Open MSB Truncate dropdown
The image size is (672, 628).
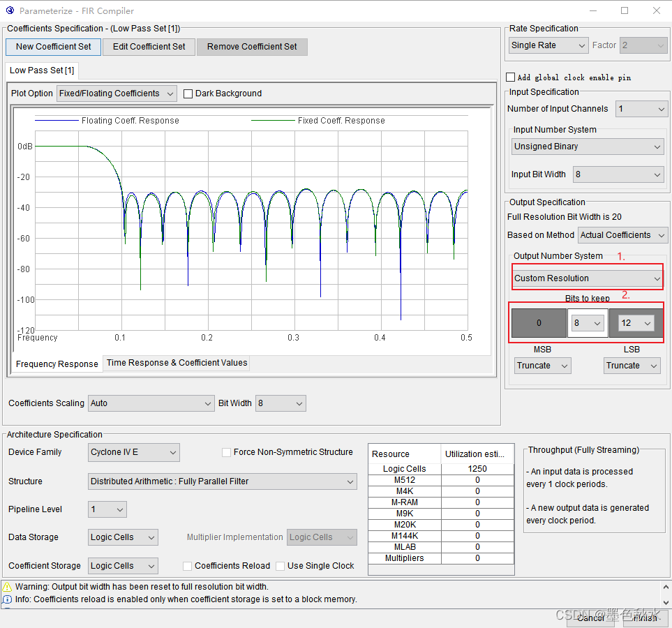point(543,366)
